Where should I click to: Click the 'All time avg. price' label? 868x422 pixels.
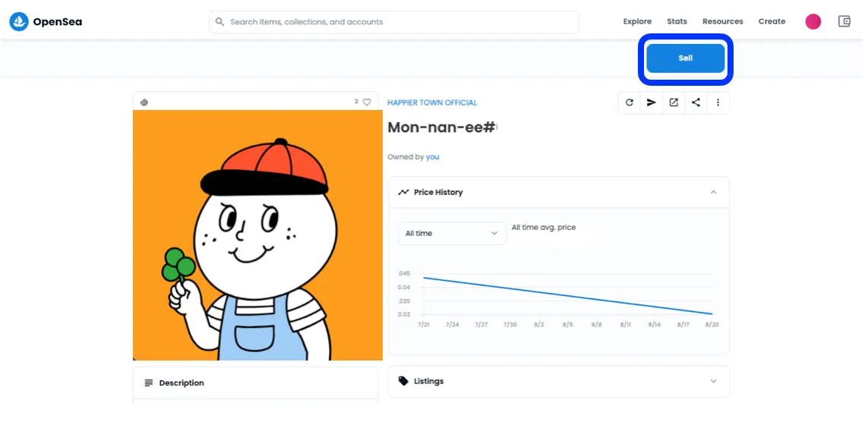pos(544,227)
